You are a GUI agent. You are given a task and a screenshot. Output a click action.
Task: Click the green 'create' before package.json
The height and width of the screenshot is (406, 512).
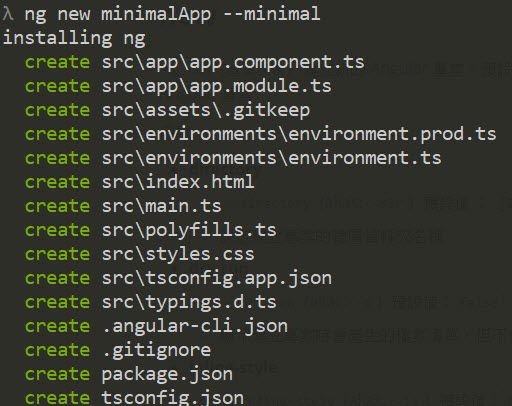tap(57, 374)
